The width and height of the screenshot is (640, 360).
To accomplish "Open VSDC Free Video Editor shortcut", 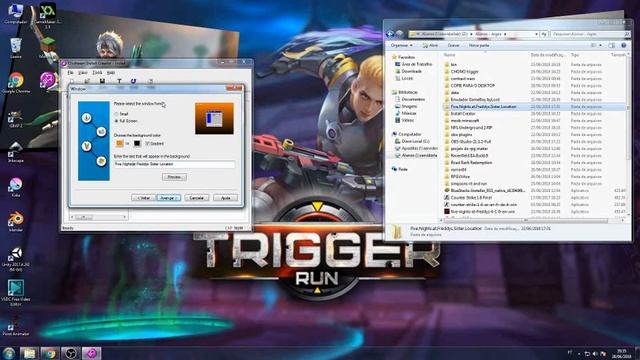I will 16,292.
